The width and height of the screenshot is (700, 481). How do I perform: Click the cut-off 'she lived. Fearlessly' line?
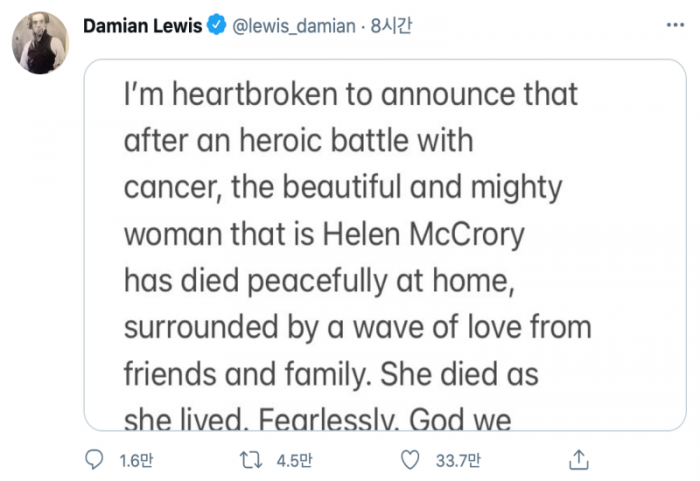click(x=317, y=418)
